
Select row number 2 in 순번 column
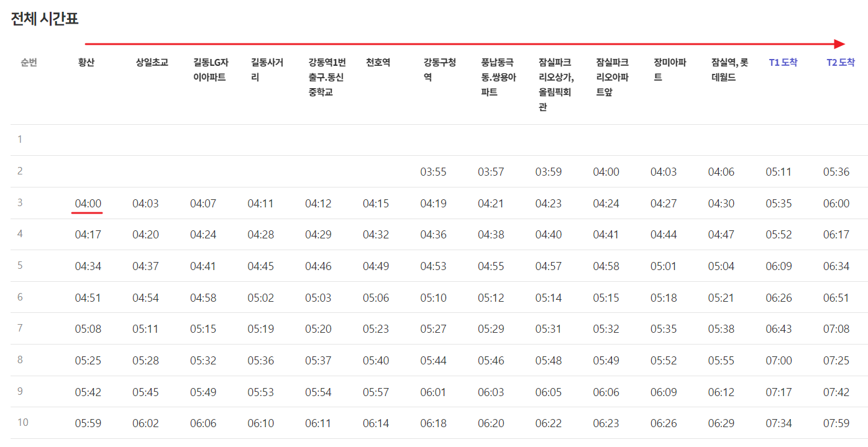[x=20, y=171]
